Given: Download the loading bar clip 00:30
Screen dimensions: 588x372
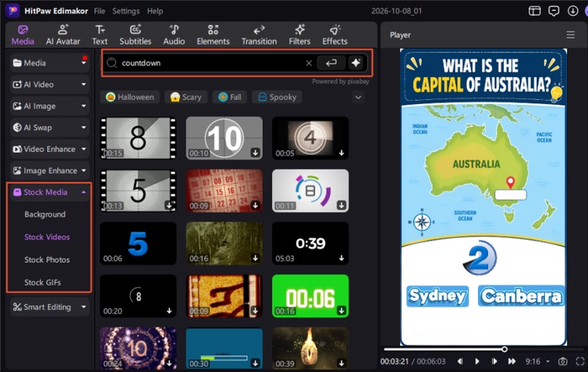Looking at the screenshot, I should tap(256, 364).
